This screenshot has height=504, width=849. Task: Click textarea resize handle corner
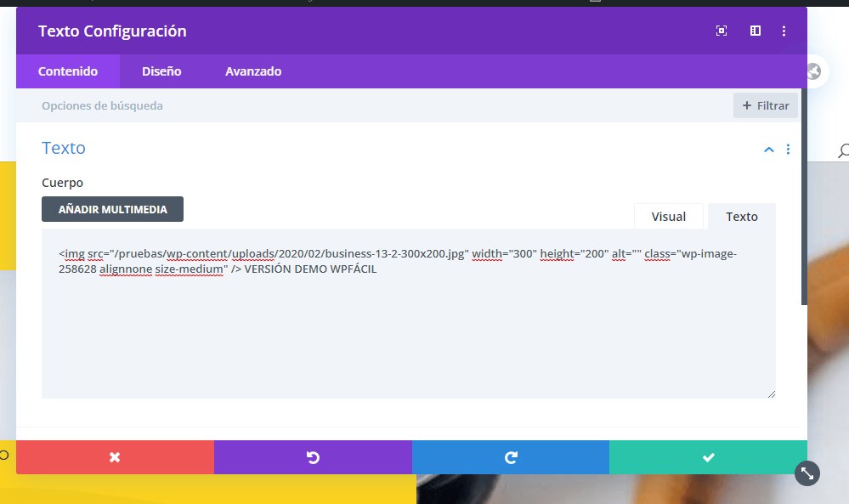pos(771,394)
